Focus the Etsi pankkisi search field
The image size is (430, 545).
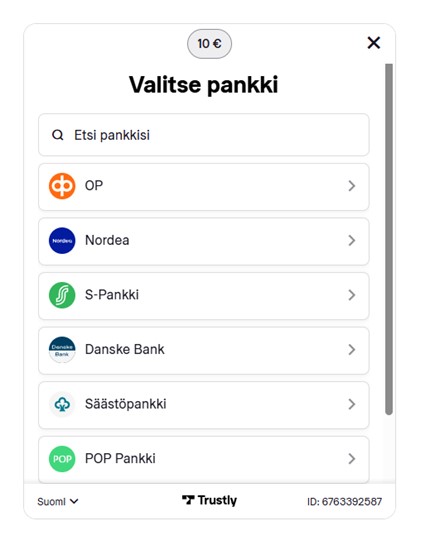[x=204, y=135]
